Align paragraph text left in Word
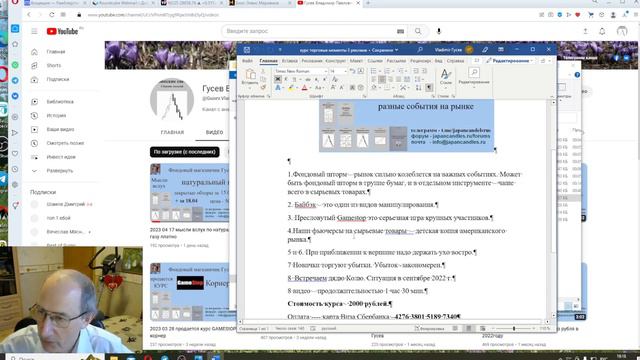The height and width of the screenshot is (360, 640). 373,79
